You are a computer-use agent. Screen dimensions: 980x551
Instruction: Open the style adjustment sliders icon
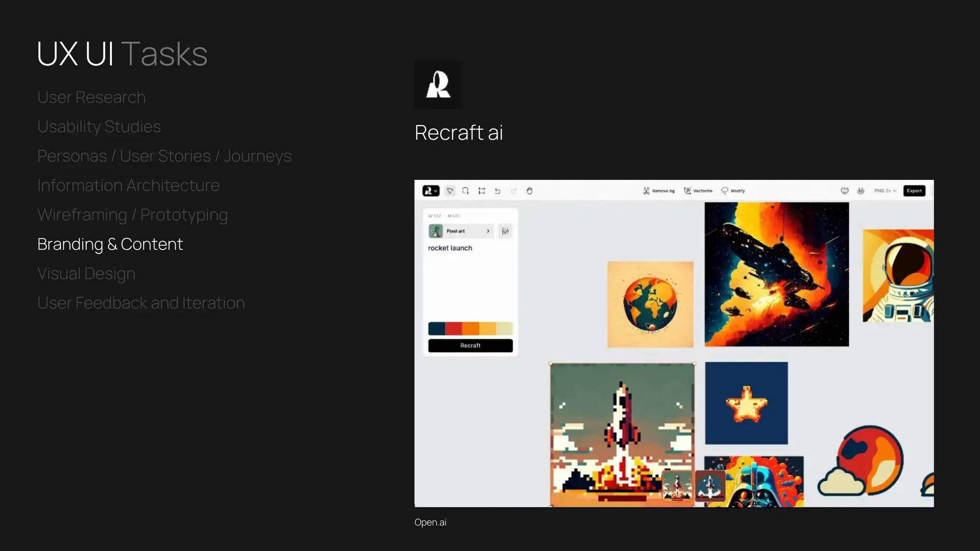505,231
